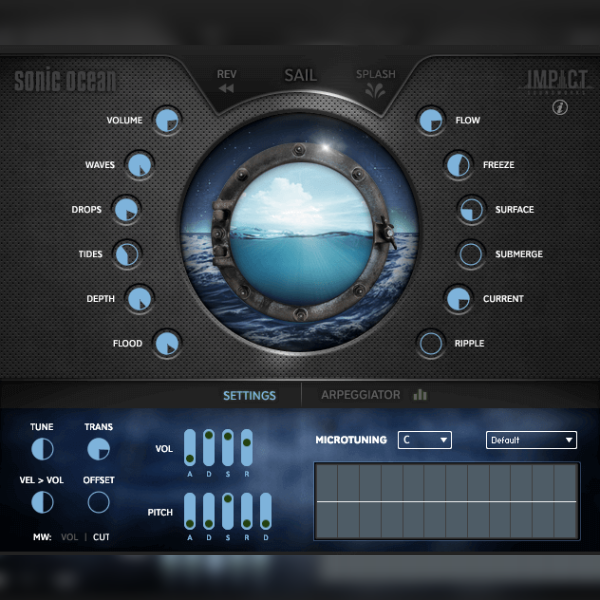Click the microtuning grid display

[x=446, y=500]
